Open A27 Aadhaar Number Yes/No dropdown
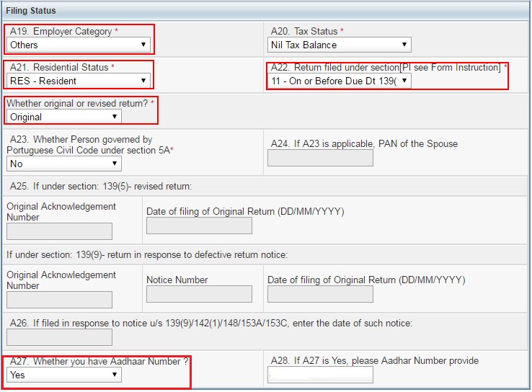532x392 pixels. tap(64, 375)
